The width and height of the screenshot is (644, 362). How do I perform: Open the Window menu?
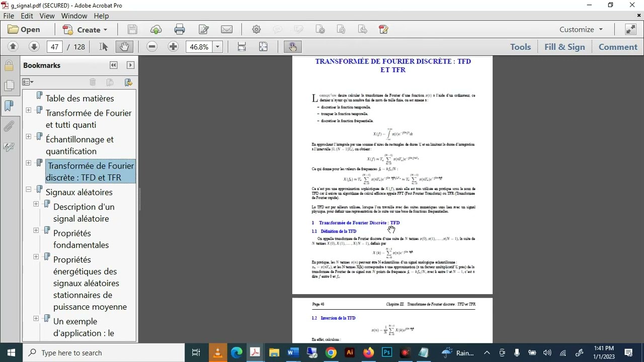[x=74, y=16]
